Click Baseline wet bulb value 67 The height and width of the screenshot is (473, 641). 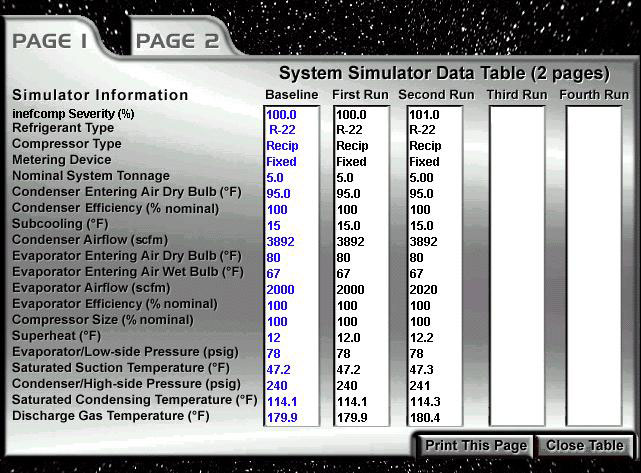click(273, 274)
